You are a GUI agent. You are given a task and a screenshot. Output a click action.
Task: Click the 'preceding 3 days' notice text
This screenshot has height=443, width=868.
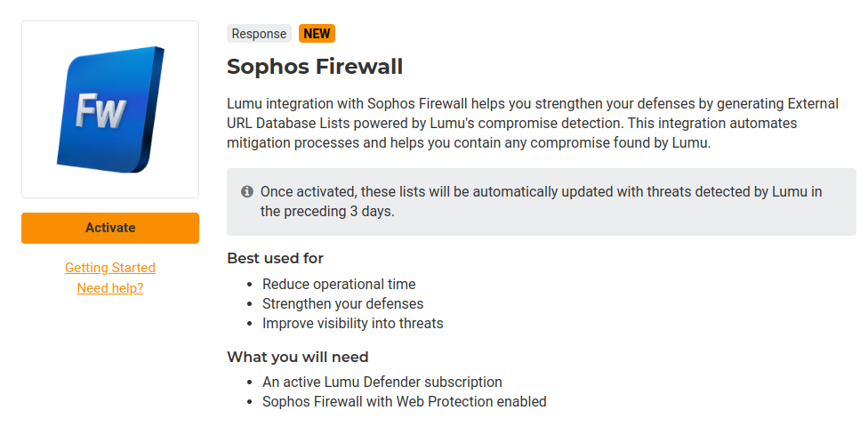point(327,212)
